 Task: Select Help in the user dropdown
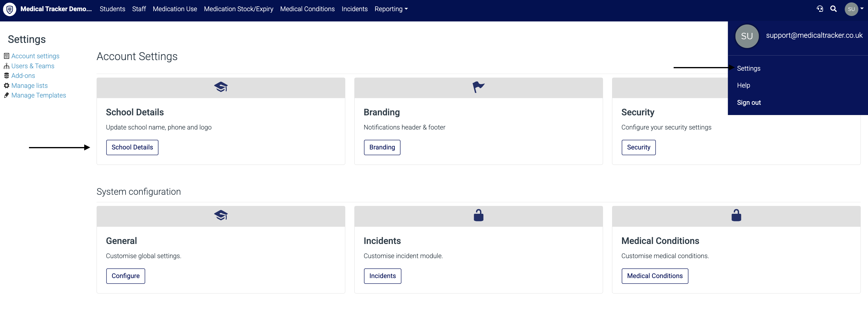[743, 85]
